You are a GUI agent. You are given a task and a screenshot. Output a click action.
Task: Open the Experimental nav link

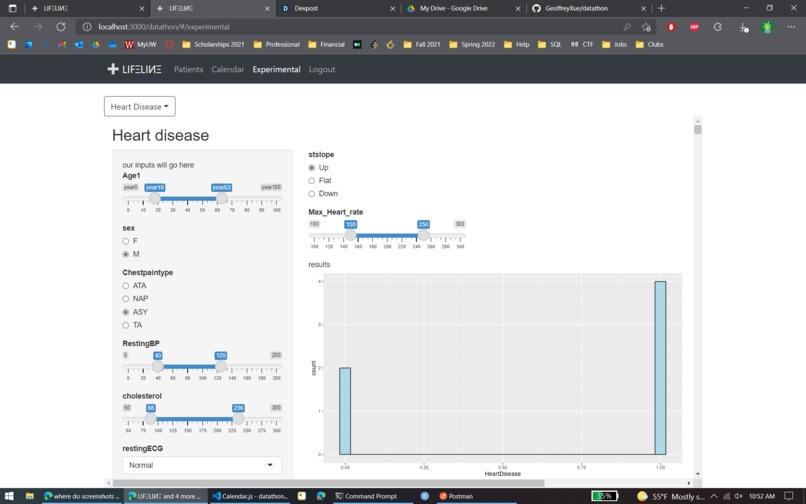click(x=276, y=69)
